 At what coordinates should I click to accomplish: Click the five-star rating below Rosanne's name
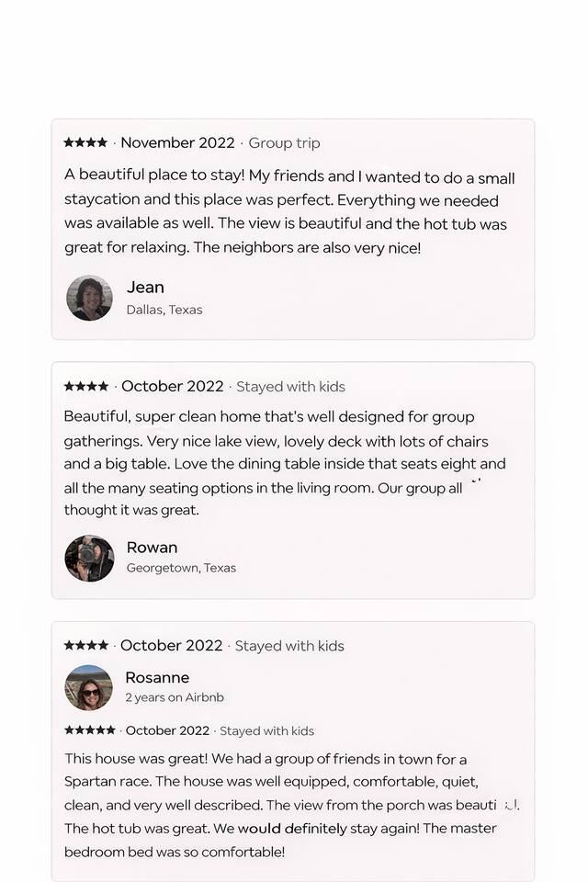90,730
